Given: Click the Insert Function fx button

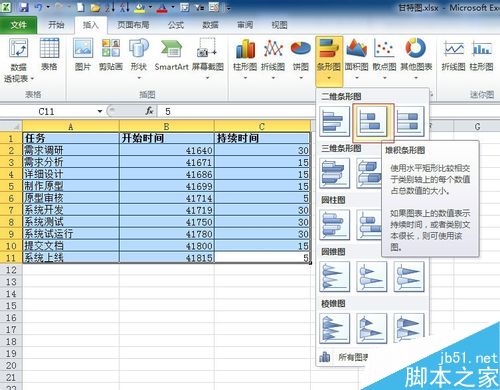Looking at the screenshot, I should 149,111.
